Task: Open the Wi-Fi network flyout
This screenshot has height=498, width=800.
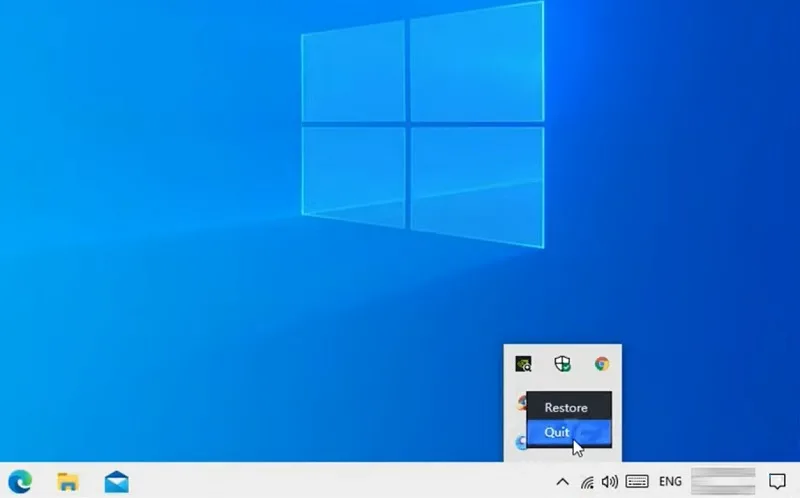Action: coord(587,482)
